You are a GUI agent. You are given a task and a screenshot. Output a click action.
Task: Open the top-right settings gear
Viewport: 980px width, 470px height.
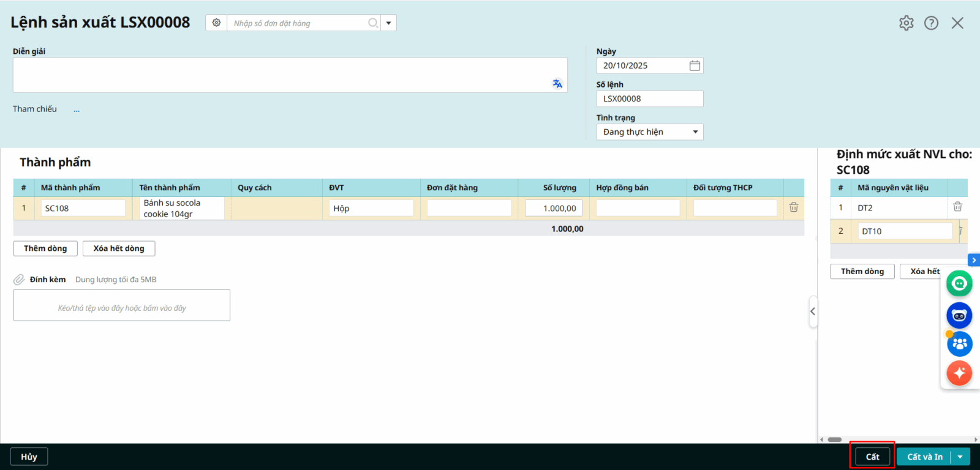[x=906, y=23]
